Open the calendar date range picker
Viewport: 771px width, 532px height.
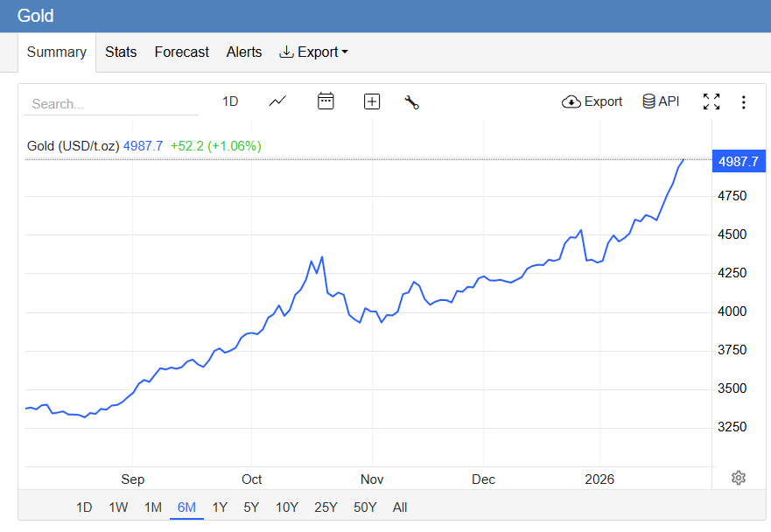pos(326,101)
